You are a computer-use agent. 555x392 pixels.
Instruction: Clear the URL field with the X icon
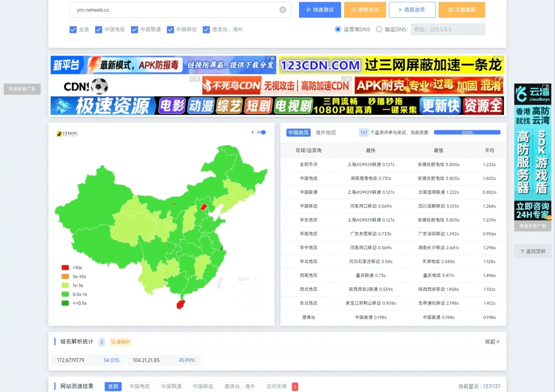click(283, 10)
